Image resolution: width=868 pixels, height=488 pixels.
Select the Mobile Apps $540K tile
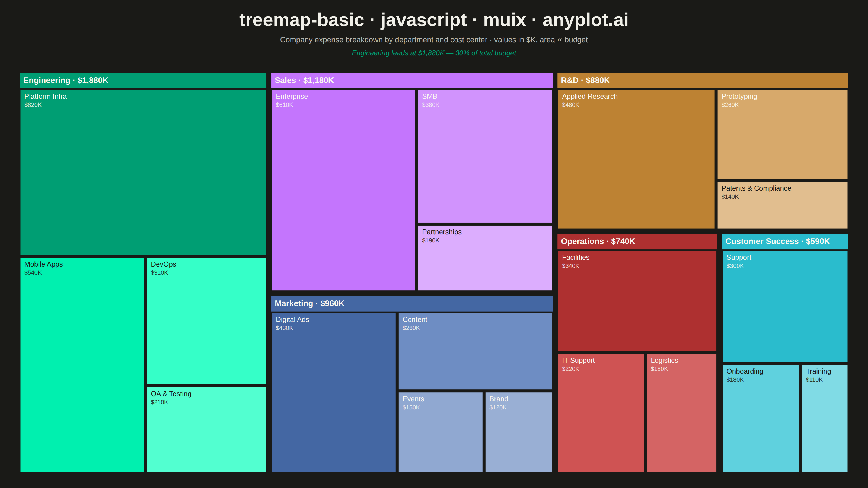pos(82,365)
